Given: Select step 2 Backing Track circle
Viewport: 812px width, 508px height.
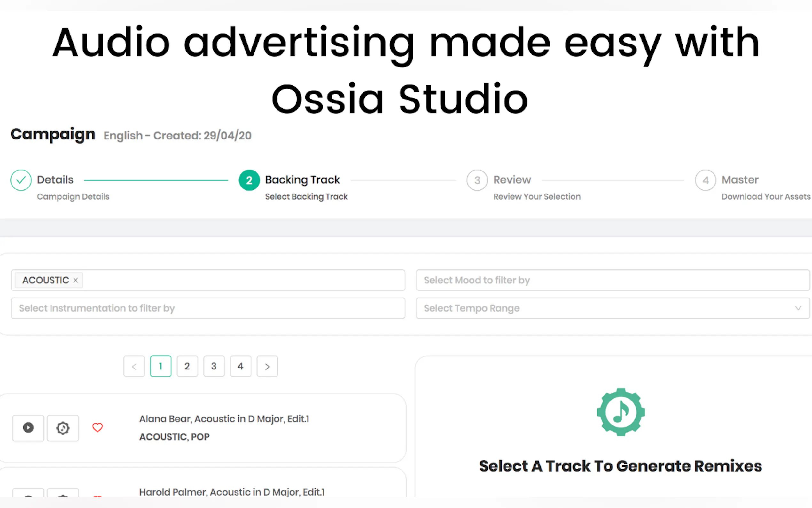Looking at the screenshot, I should point(249,180).
